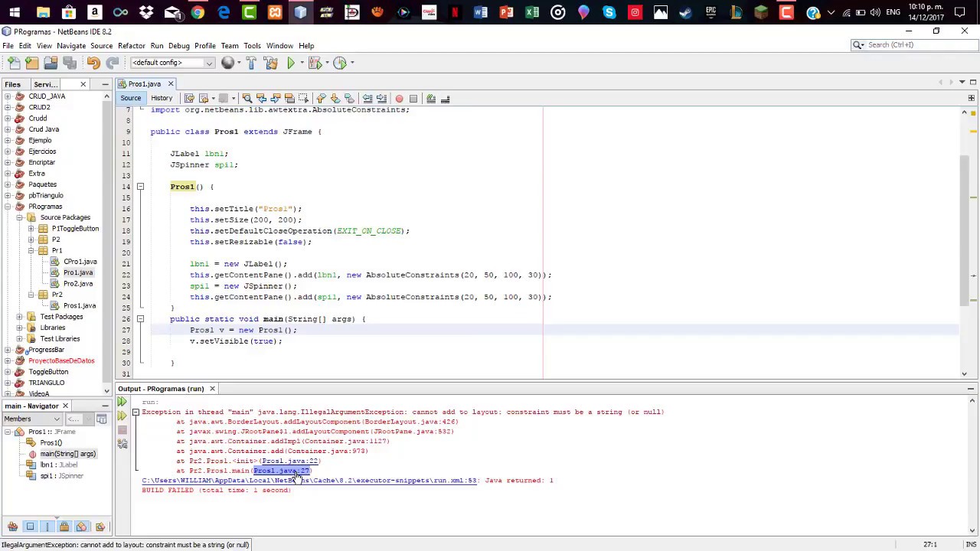The width and height of the screenshot is (980, 551).
Task: Open the Debug menu
Action: pos(178,46)
